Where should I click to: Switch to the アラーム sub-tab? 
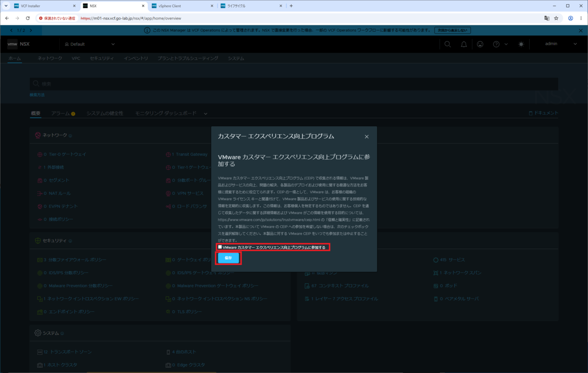pos(63,113)
